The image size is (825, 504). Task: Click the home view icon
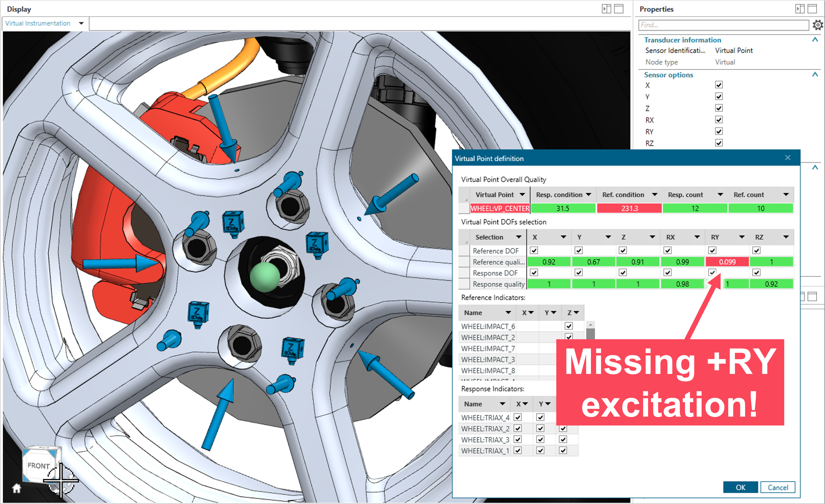(x=16, y=488)
